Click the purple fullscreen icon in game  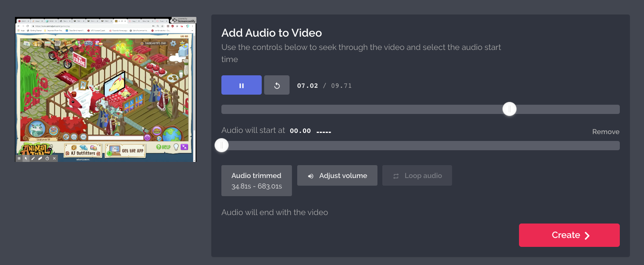coord(184,147)
